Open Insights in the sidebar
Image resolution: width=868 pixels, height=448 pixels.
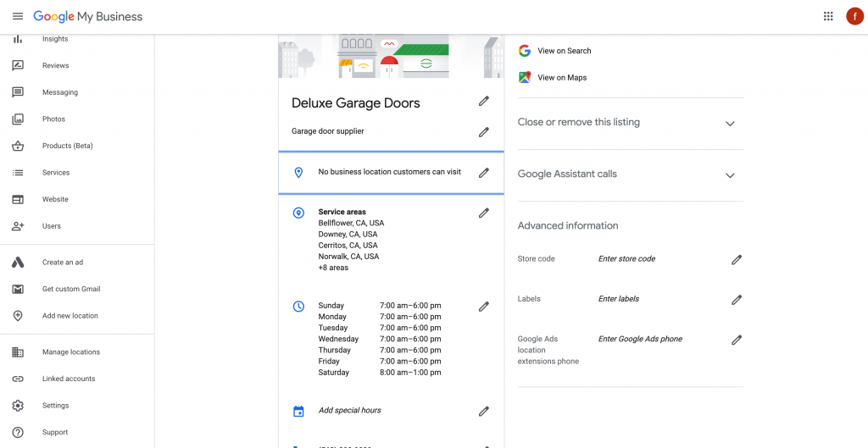[55, 39]
